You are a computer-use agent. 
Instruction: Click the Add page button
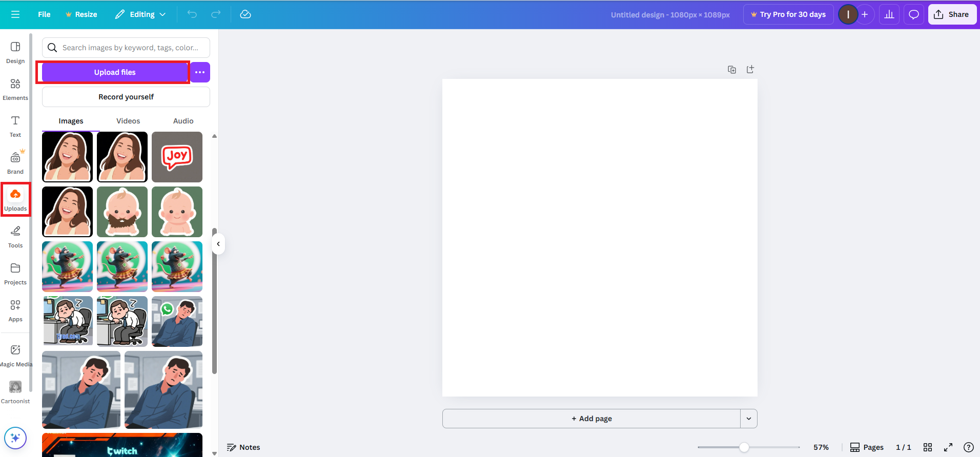point(591,419)
